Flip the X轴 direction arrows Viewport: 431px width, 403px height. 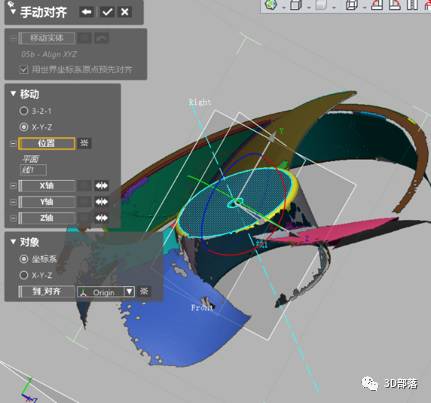pos(101,186)
